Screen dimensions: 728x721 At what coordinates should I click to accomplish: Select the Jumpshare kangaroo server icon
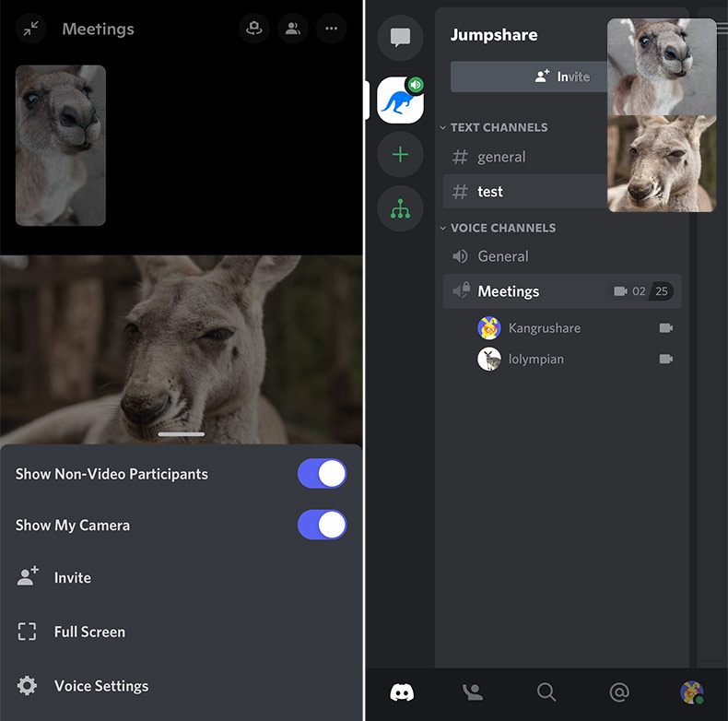[400, 100]
